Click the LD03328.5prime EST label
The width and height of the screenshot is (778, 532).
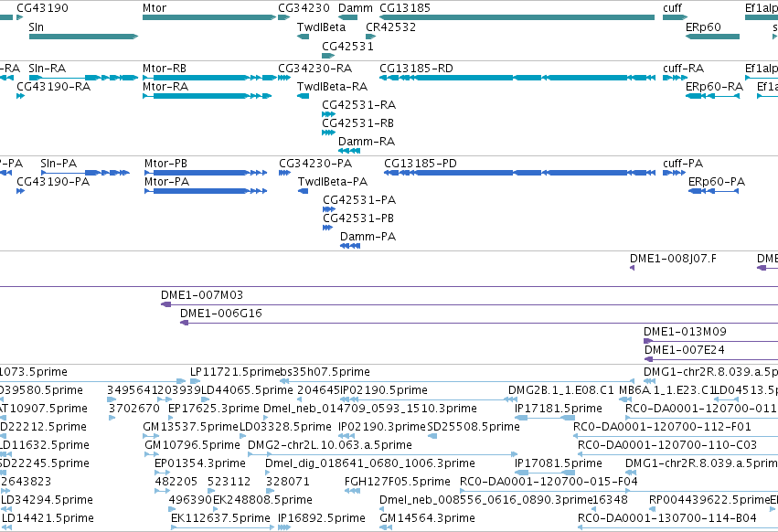[285, 427]
